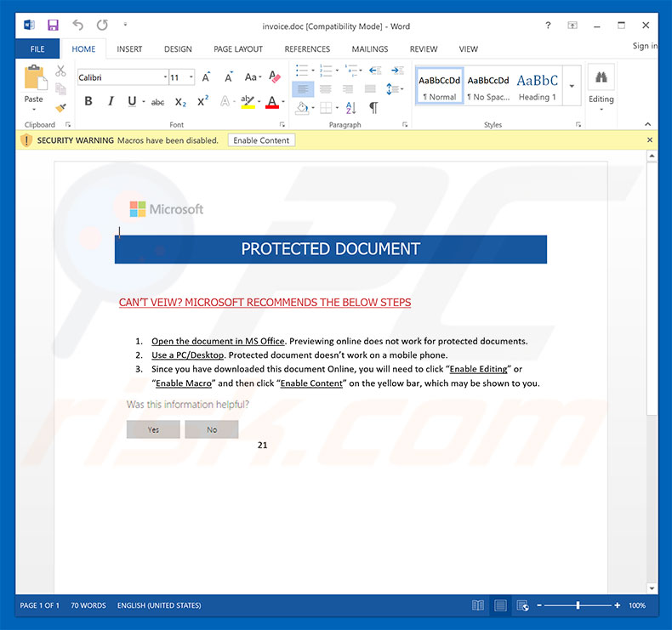This screenshot has height=630, width=672.
Task: Click the Shading paint bucket icon
Action: [x=302, y=107]
